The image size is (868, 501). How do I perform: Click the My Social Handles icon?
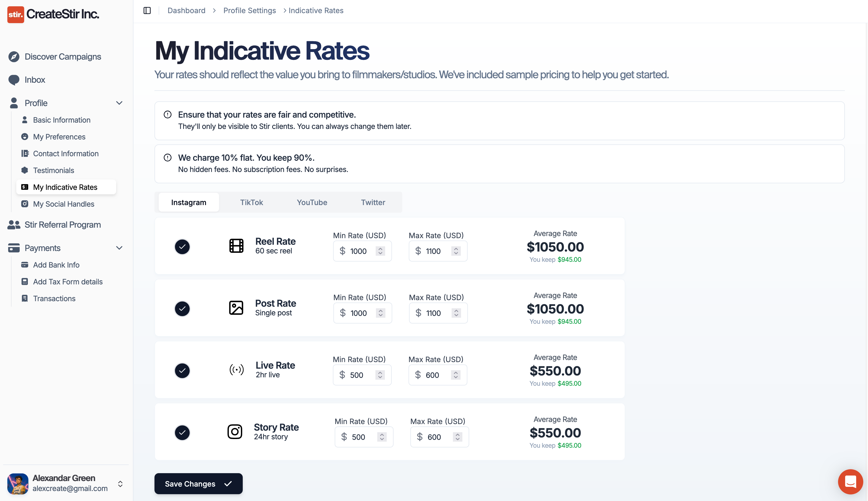point(25,204)
